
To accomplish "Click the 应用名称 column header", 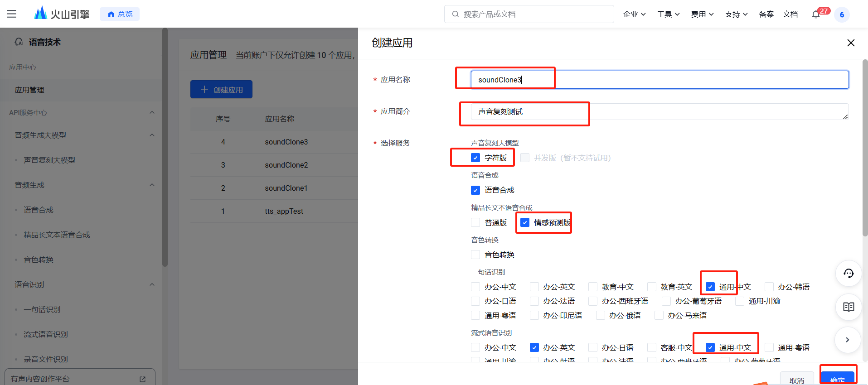I will [x=280, y=119].
